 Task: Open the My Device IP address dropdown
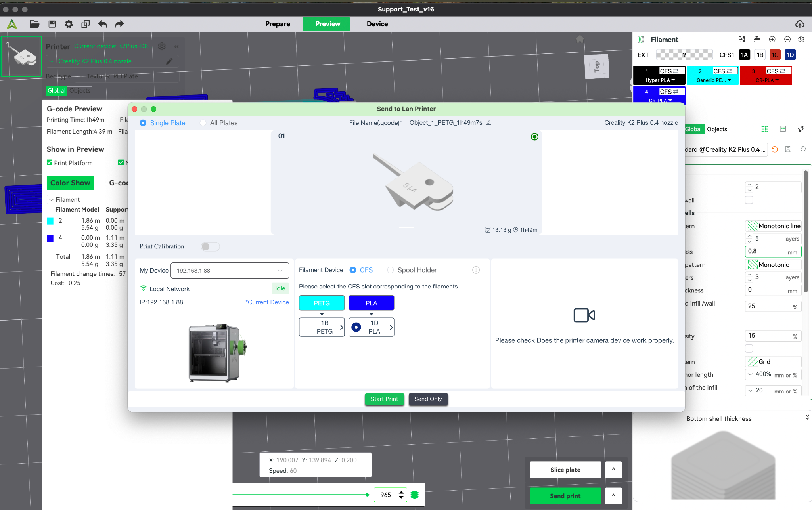[x=230, y=271]
